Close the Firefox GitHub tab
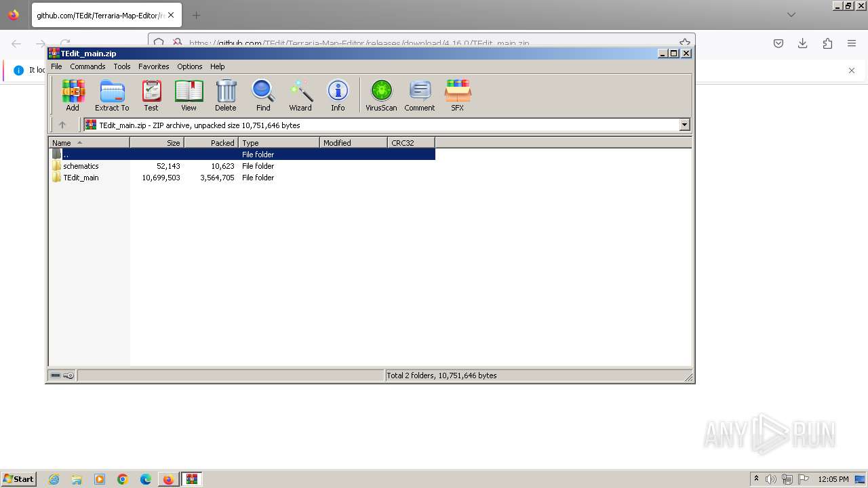 point(171,15)
